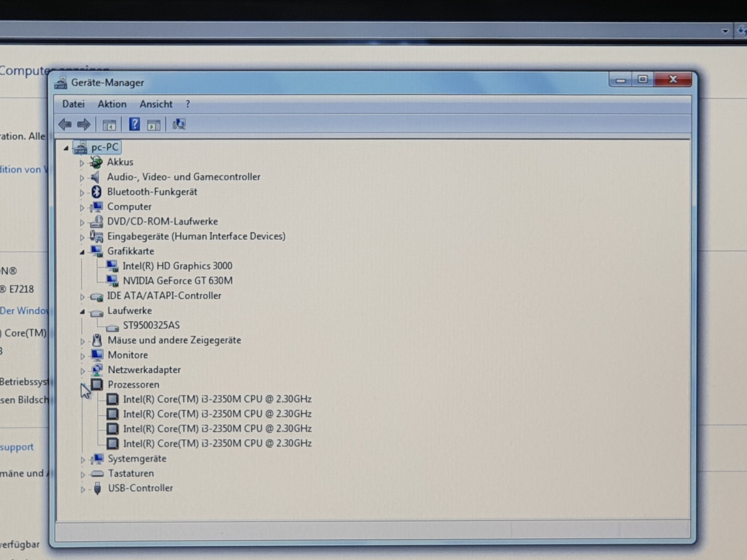This screenshot has height=560, width=747.
Task: Click the pc-PC computer icon
Action: pyautogui.click(x=80, y=147)
